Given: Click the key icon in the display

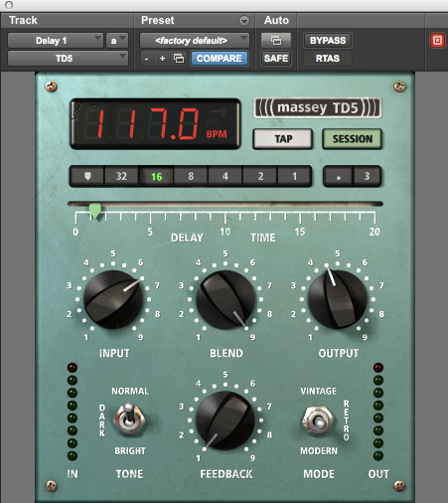Looking at the screenshot, I should point(219,112).
